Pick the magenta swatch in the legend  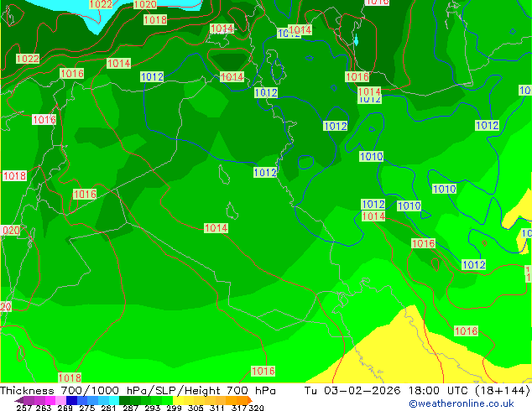(50, 400)
